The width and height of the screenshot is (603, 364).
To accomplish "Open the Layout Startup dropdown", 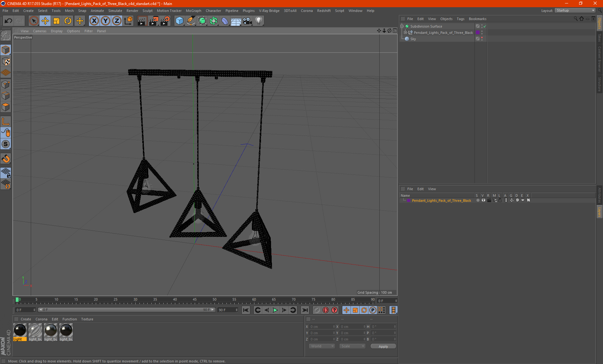I will pyautogui.click(x=575, y=11).
